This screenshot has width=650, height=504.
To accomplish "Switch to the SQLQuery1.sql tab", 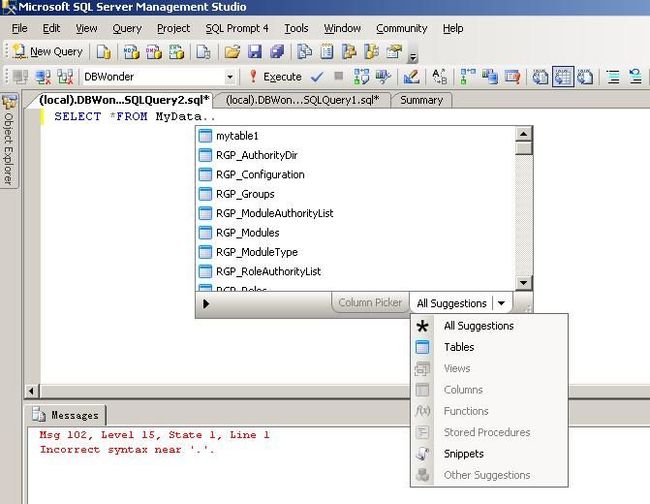I will (302, 100).
